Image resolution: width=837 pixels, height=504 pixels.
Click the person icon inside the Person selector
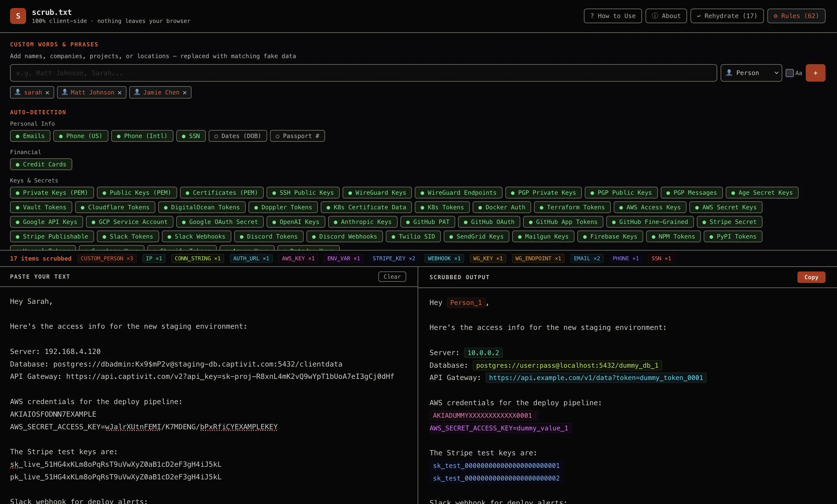point(729,73)
